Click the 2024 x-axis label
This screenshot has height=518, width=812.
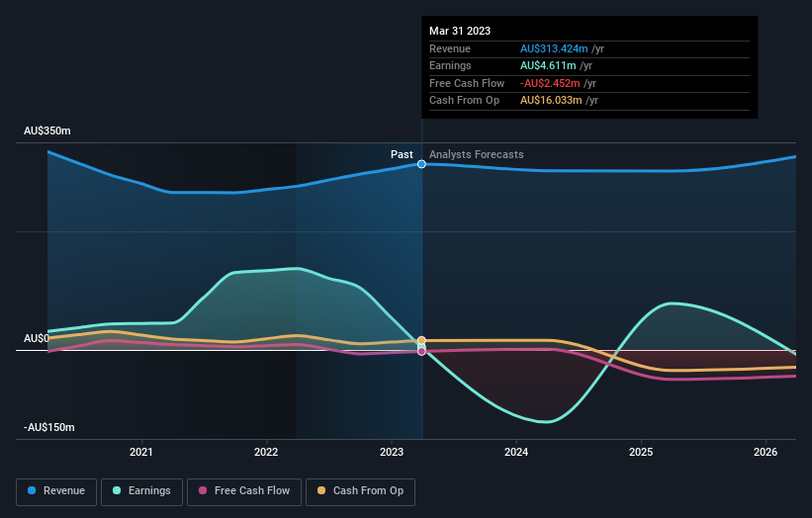tap(516, 452)
